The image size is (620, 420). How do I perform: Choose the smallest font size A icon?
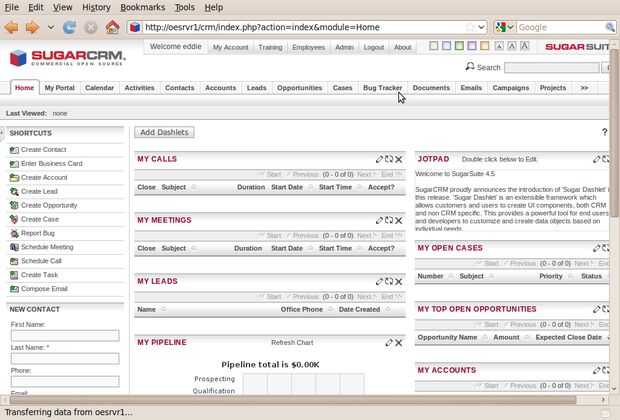click(x=499, y=46)
